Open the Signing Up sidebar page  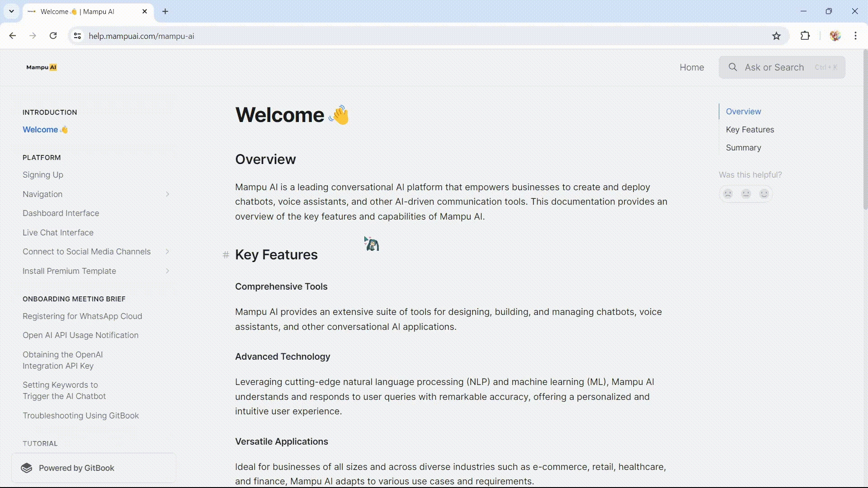(x=43, y=175)
